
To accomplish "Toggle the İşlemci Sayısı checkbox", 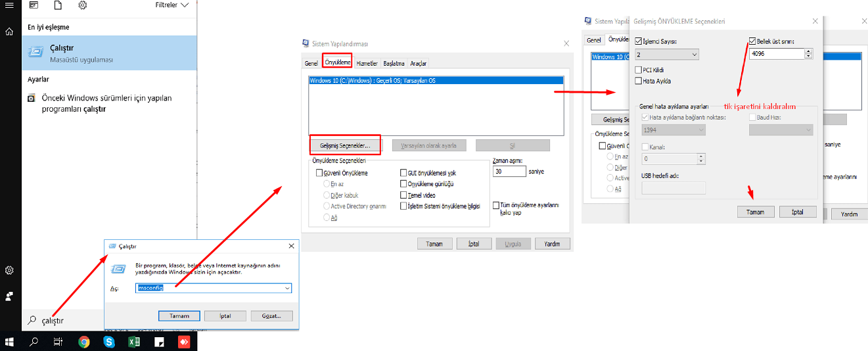I will [x=639, y=41].
